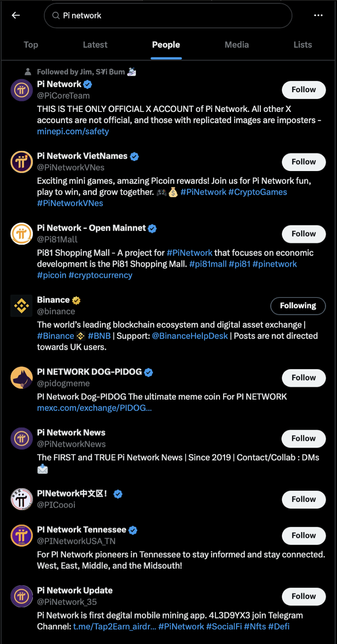Select the Top results tab
The height and width of the screenshot is (644, 337).
31,45
